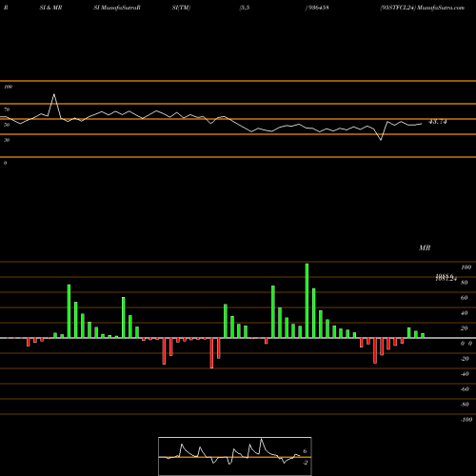Click the 6 label in mini chart
The image size is (476, 476).
305,451
